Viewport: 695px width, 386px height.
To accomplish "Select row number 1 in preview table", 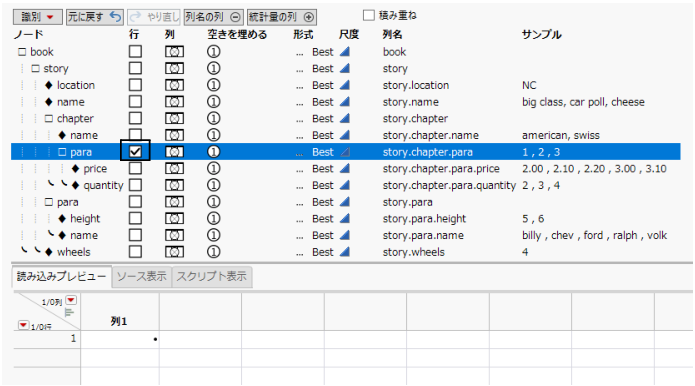I will pos(47,339).
